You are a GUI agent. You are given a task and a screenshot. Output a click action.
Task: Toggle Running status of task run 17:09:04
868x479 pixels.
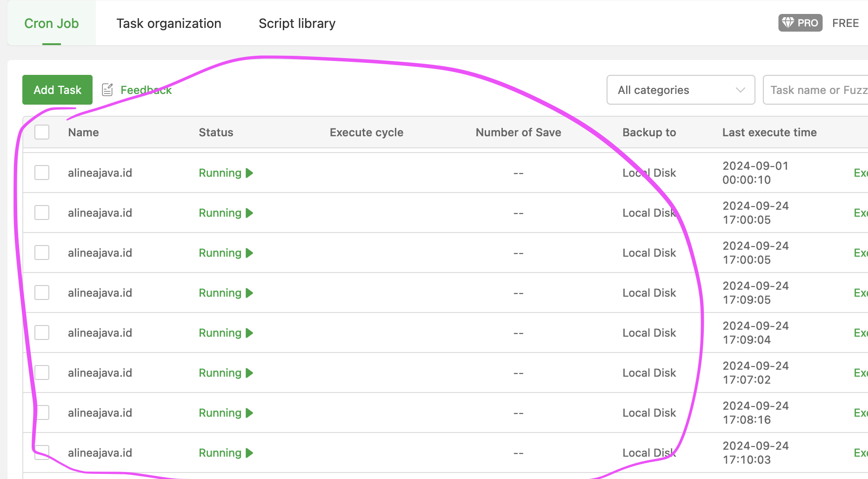pos(220,333)
